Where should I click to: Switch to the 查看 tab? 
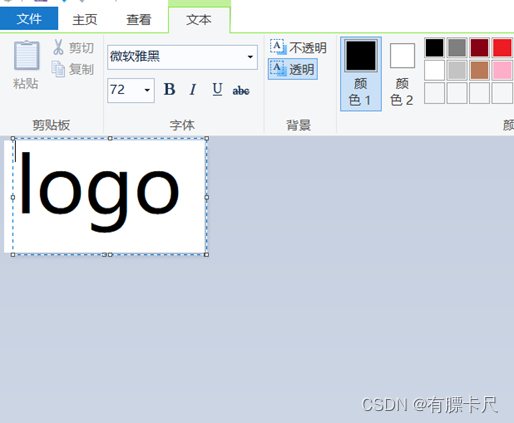click(139, 20)
